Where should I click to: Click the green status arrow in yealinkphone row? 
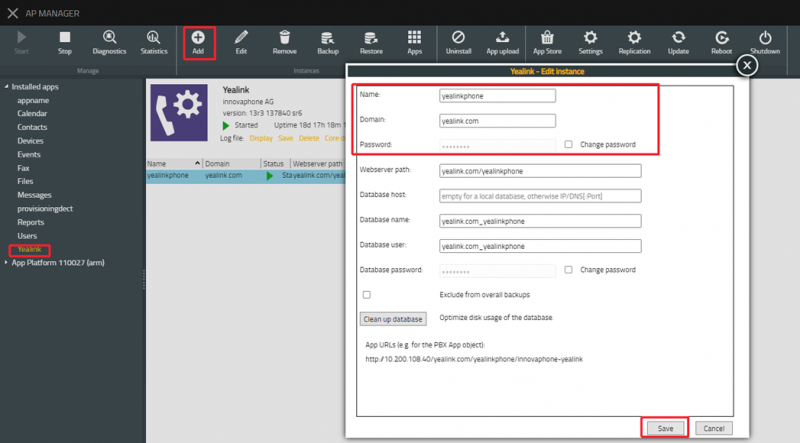pos(269,176)
